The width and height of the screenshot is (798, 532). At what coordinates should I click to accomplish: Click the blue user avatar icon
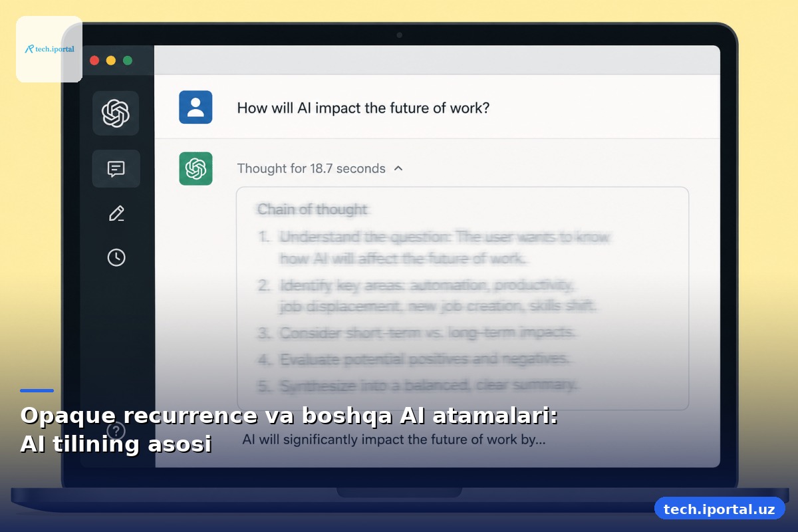[x=196, y=107]
